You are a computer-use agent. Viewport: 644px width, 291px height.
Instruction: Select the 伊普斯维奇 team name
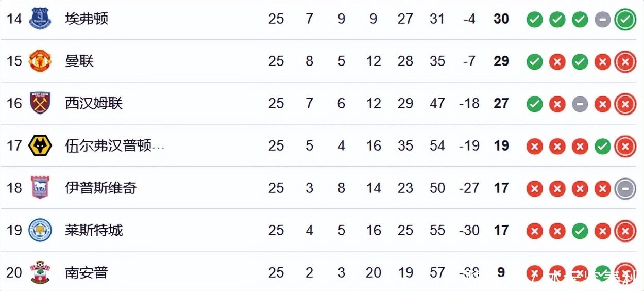click(101, 188)
